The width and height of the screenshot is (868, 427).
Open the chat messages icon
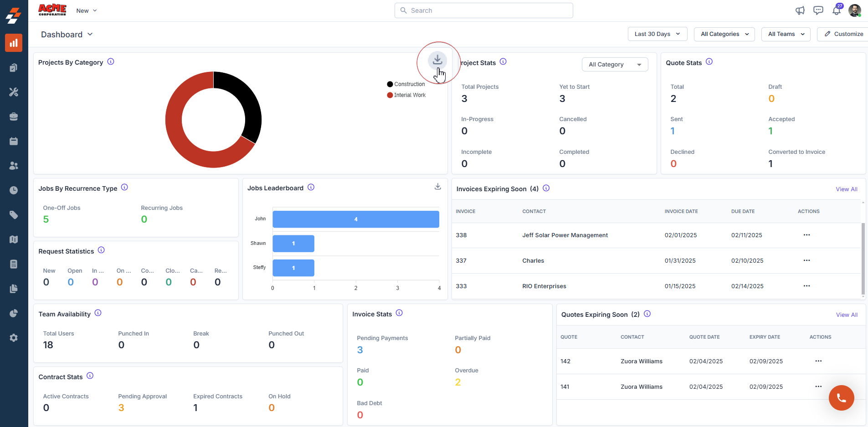pyautogui.click(x=818, y=10)
